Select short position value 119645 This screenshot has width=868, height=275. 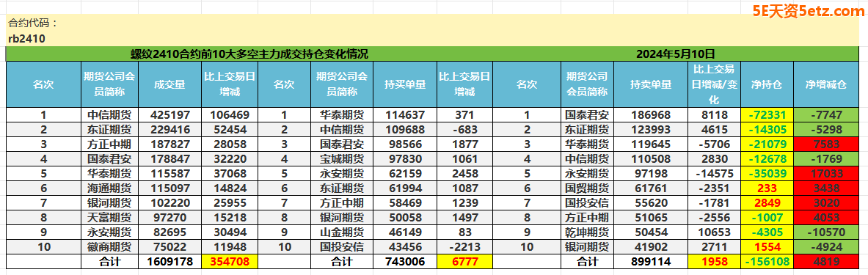650,144
